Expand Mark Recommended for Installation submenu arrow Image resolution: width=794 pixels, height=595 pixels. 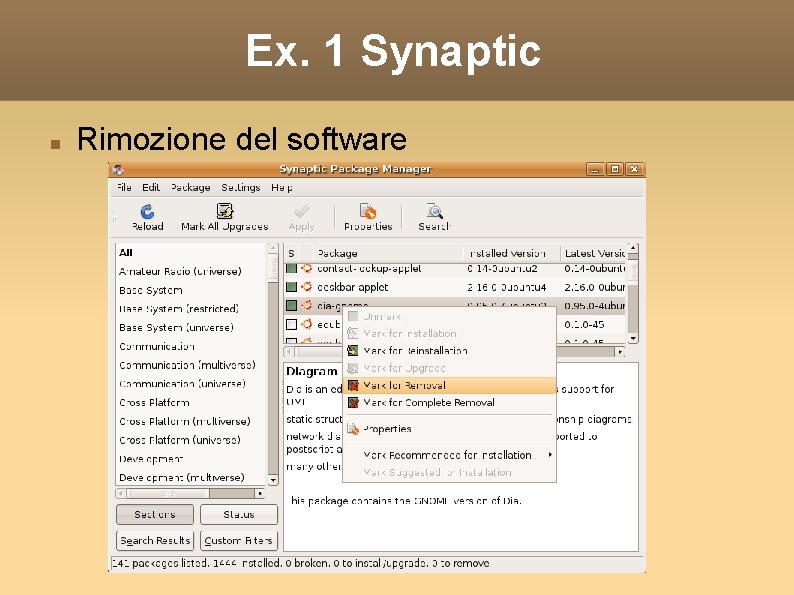point(550,455)
